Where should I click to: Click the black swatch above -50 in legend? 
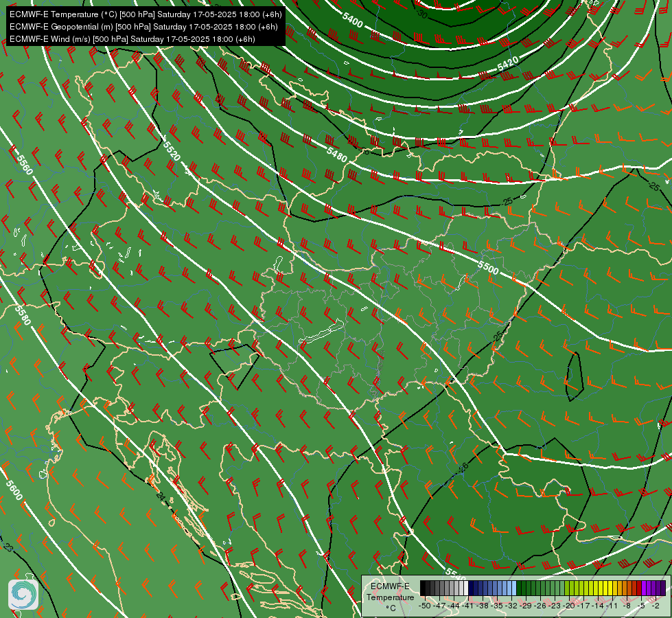coord(423,588)
